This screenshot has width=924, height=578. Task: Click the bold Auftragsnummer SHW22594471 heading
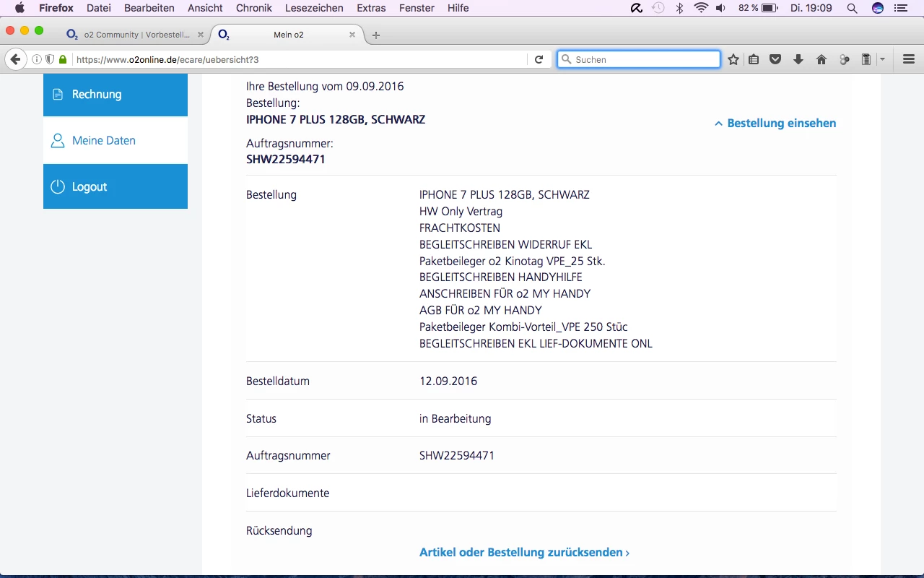[286, 159]
